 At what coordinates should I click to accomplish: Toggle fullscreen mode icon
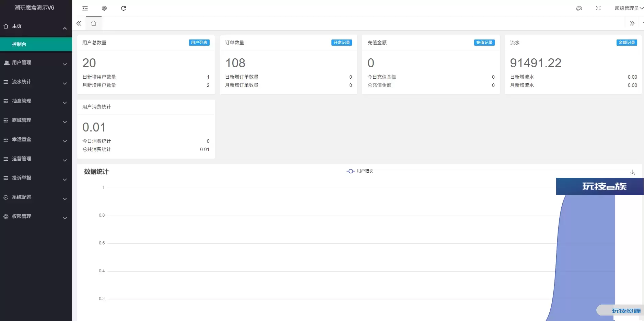point(598,8)
